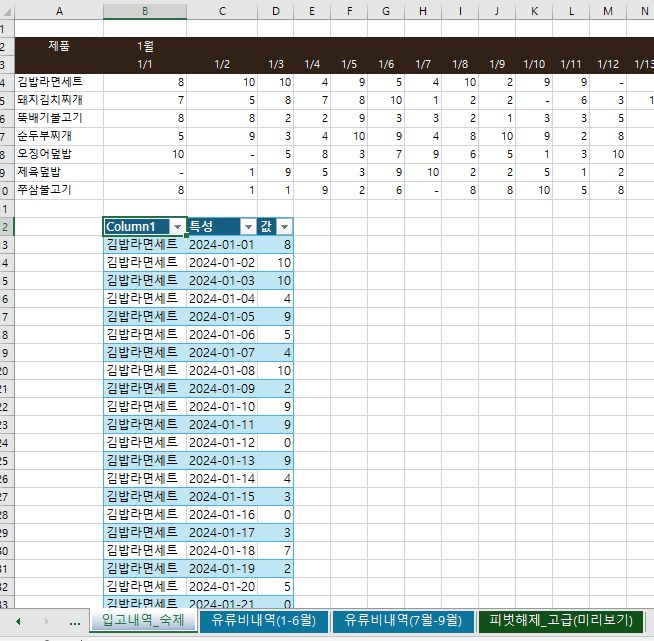Click the 김밥라면세트 cell in column A
This screenshot has width=654, height=641.
(x=59, y=82)
